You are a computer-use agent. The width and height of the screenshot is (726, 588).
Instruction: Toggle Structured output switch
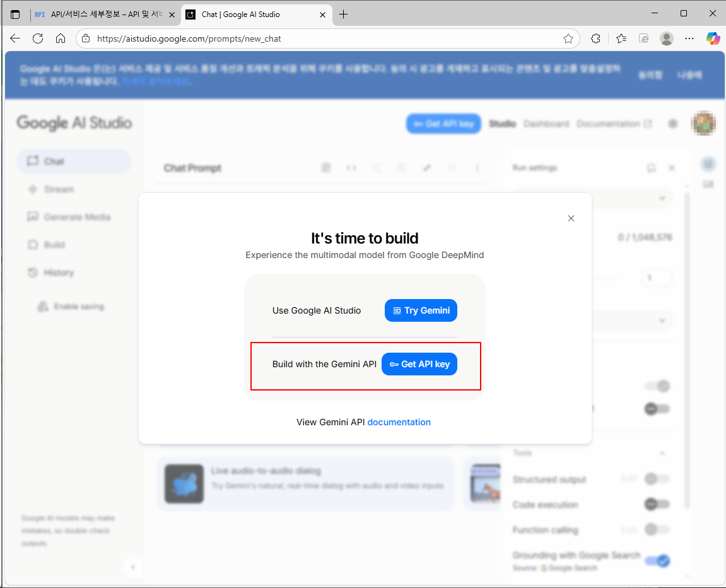click(x=657, y=479)
